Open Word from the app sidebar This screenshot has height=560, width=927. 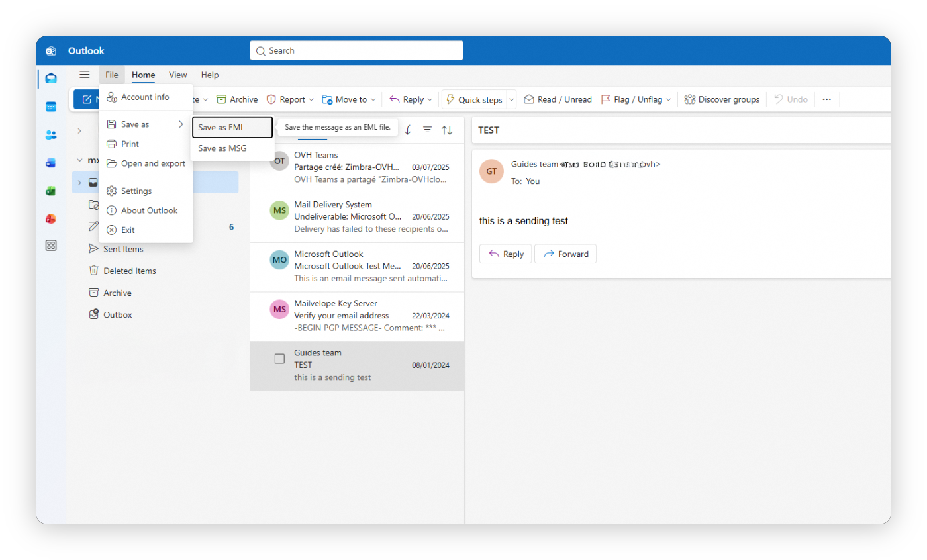coord(51,162)
